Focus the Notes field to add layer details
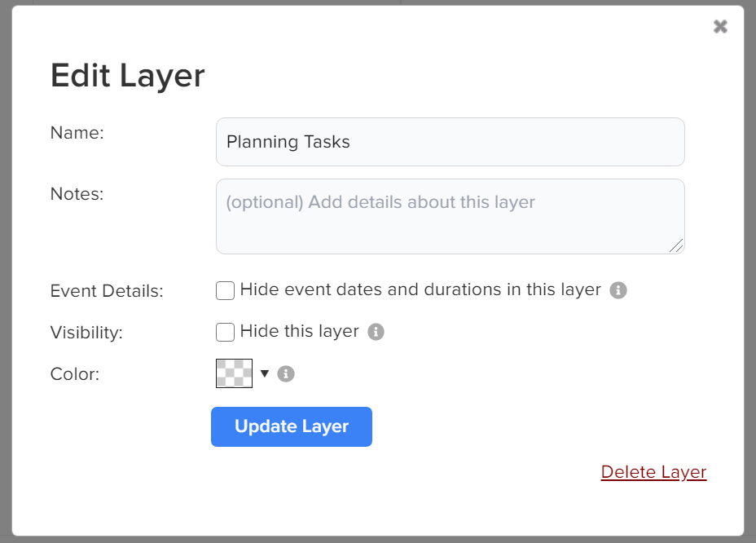 pyautogui.click(x=450, y=215)
